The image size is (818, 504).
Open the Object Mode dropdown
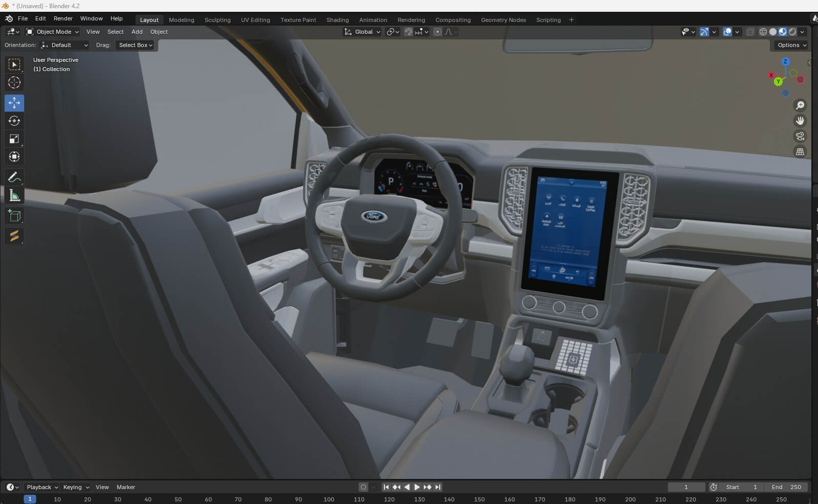[x=53, y=32]
